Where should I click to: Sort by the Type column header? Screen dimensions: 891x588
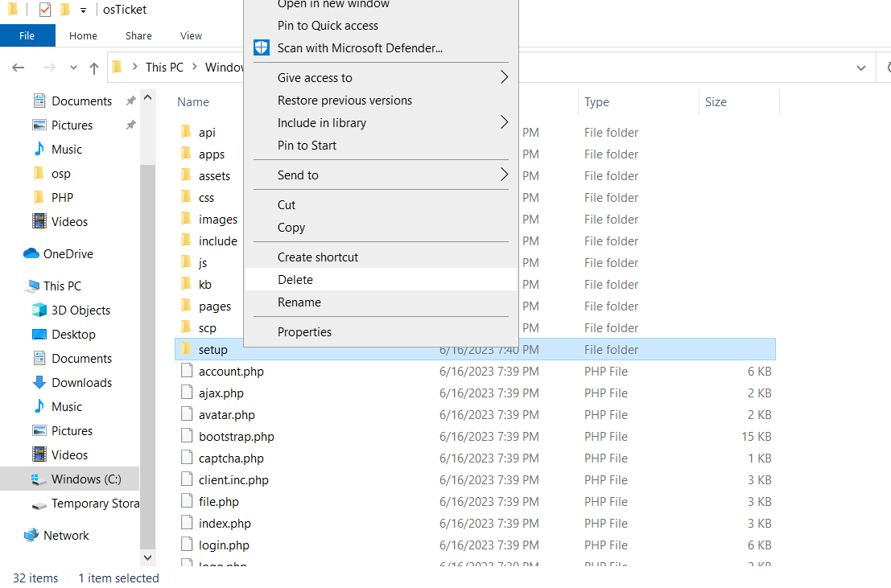(596, 101)
